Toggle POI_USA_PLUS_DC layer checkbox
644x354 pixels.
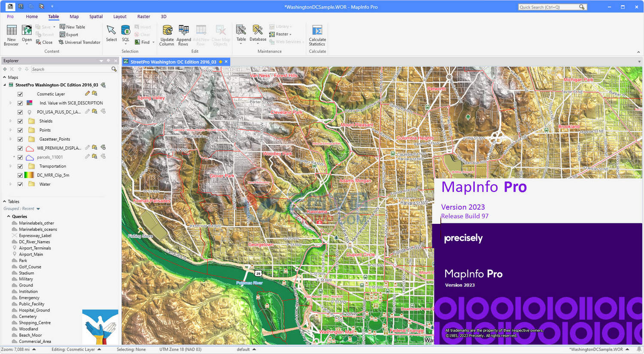click(x=20, y=112)
